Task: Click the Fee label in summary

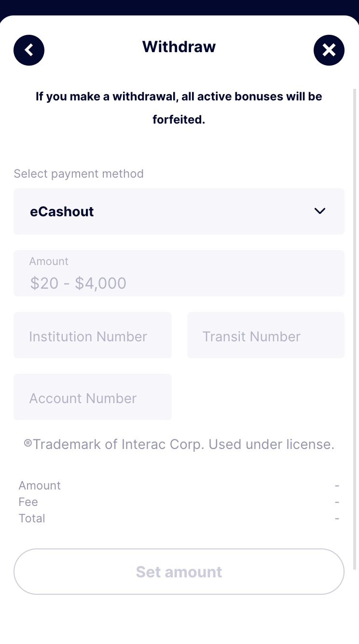Action: point(28,502)
